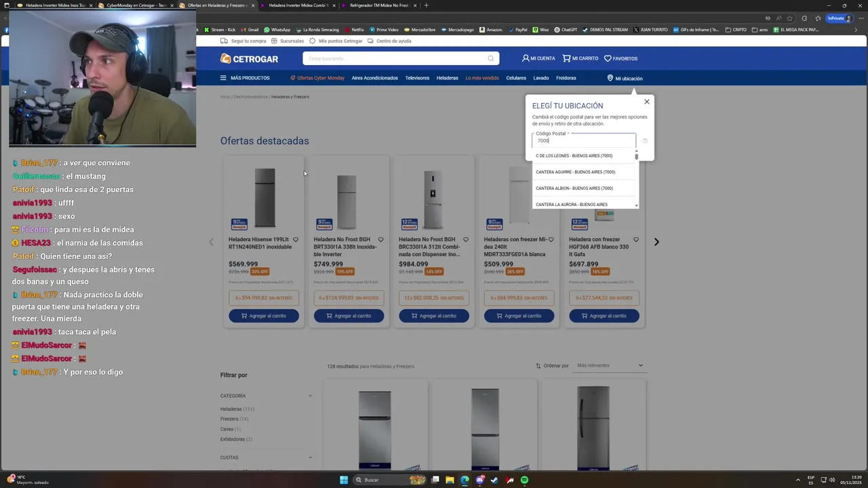The image size is (868, 488).
Task: Add BGH BRC330I1A Combinada to cart
Action: (434, 316)
